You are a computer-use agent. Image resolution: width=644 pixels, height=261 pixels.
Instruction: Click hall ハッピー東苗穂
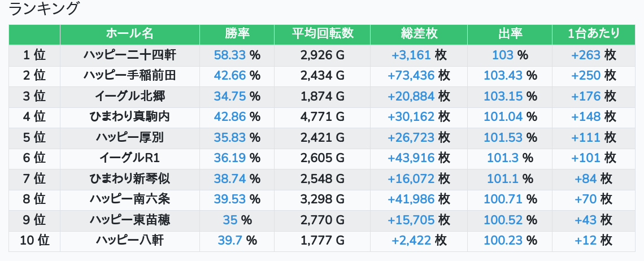(x=129, y=220)
